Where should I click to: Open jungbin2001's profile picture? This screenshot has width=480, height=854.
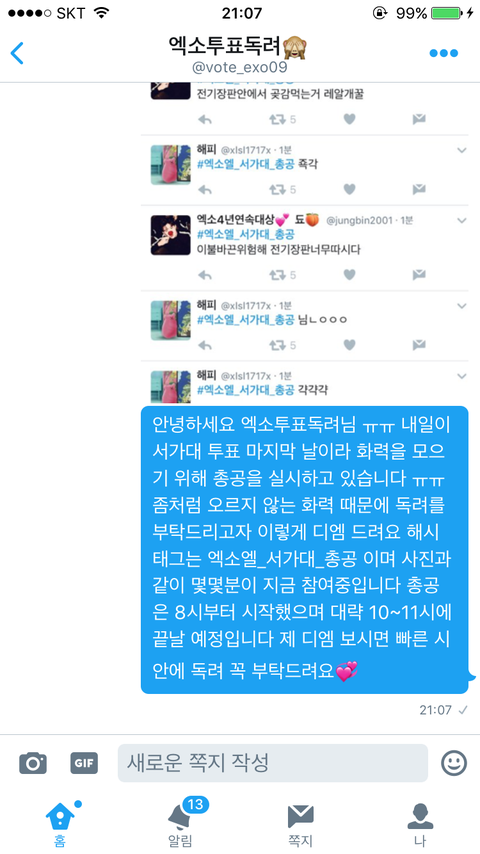pyautogui.click(x=171, y=235)
